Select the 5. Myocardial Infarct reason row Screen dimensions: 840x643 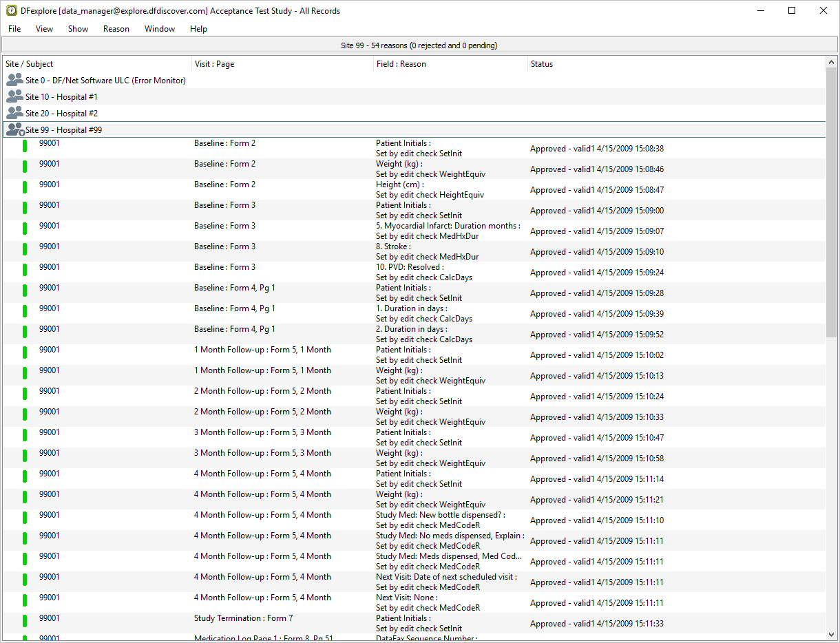coord(448,231)
